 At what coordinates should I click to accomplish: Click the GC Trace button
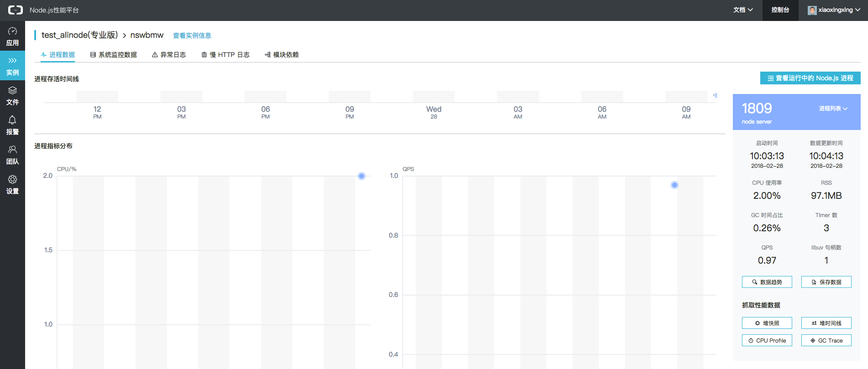(x=826, y=340)
